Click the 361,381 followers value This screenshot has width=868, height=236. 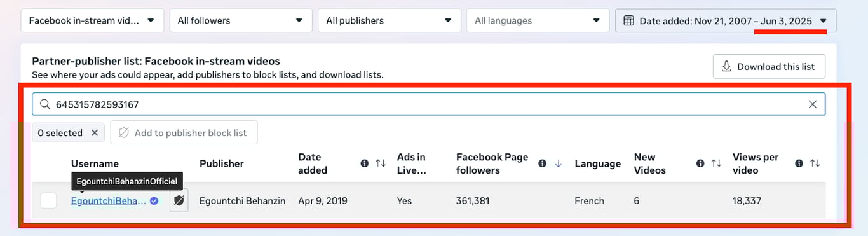pyautogui.click(x=473, y=200)
